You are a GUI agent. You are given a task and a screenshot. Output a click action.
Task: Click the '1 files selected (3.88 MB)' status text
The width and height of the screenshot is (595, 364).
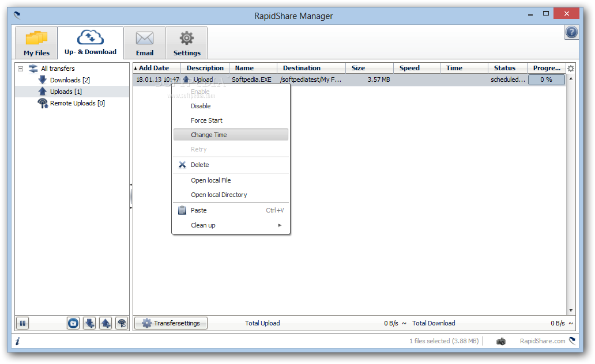[444, 341]
